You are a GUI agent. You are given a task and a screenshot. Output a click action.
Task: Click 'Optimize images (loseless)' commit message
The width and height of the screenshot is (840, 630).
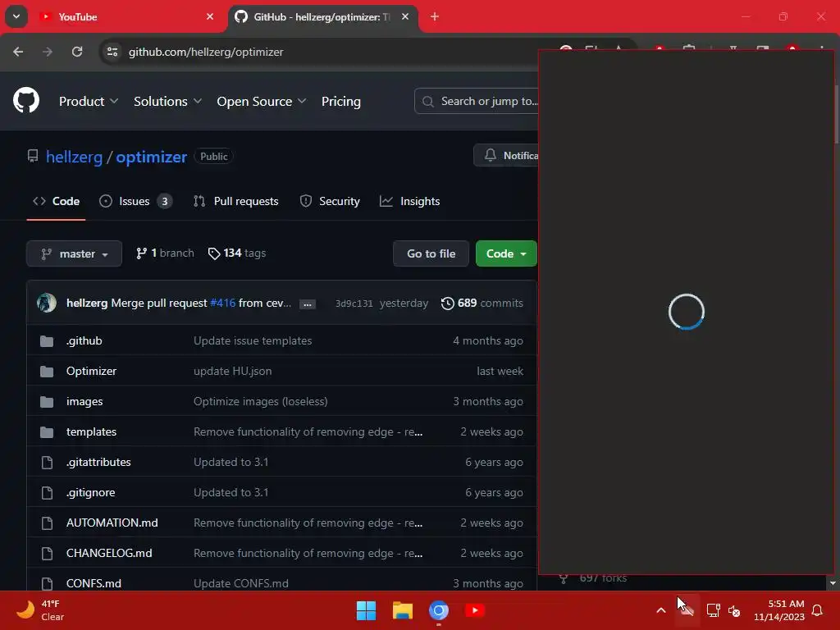(260, 401)
